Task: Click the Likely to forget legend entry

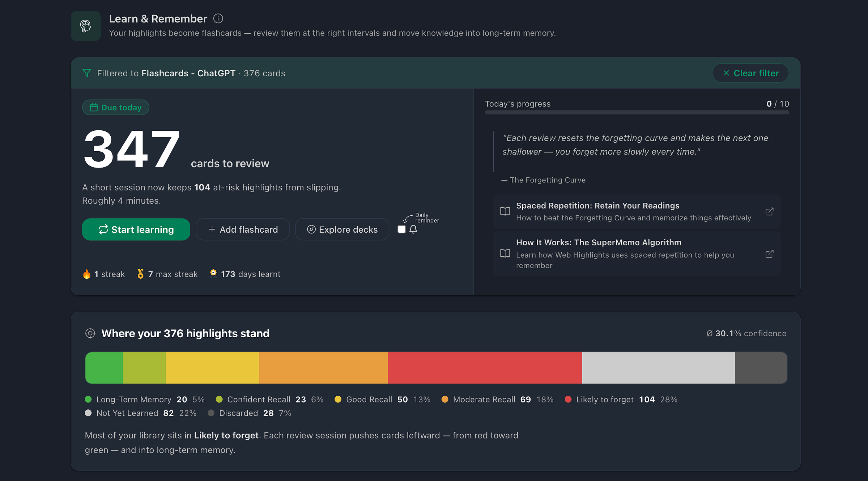Action: click(621, 400)
